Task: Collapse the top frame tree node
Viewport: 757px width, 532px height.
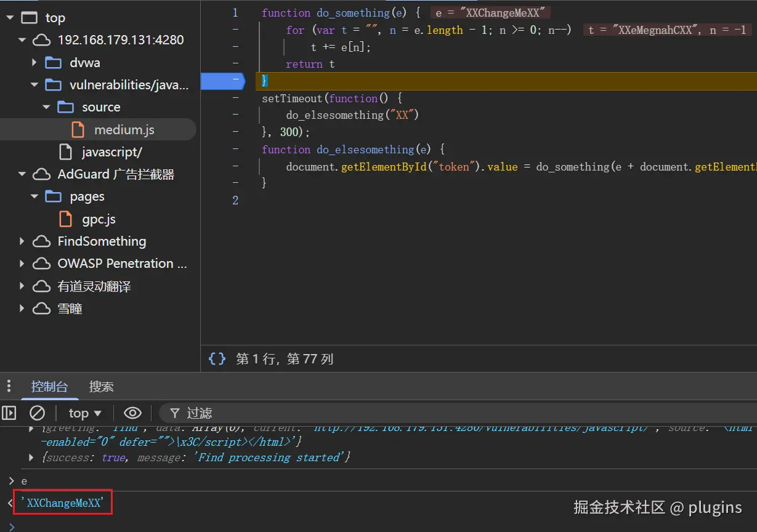Action: [10, 18]
